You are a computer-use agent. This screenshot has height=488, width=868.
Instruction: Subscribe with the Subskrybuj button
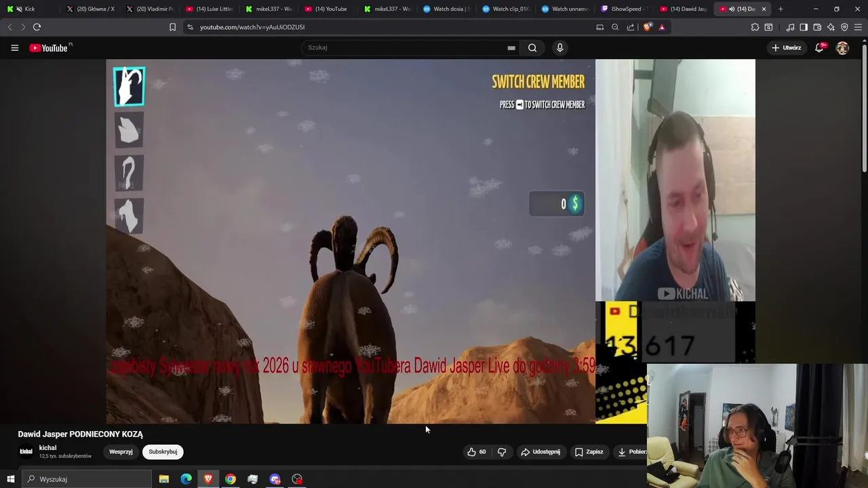(163, 451)
